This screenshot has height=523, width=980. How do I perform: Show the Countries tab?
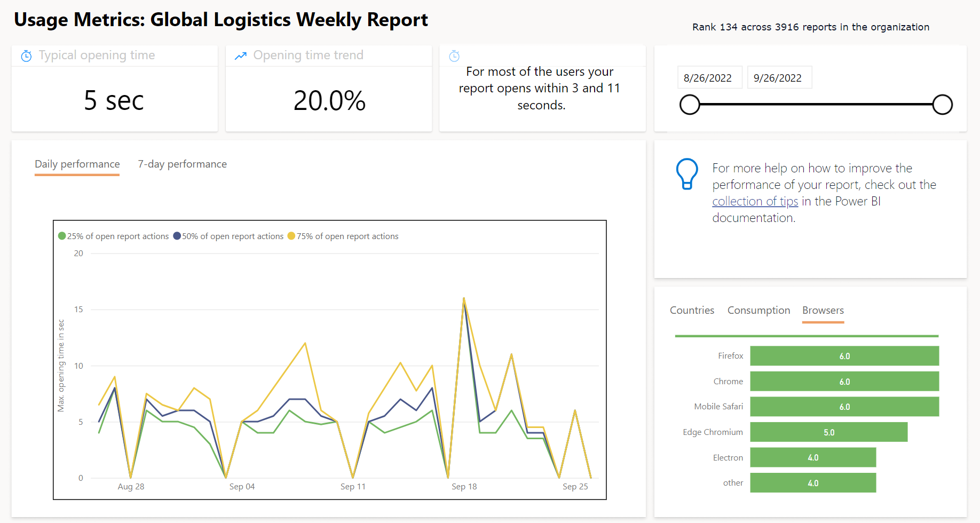tap(692, 311)
